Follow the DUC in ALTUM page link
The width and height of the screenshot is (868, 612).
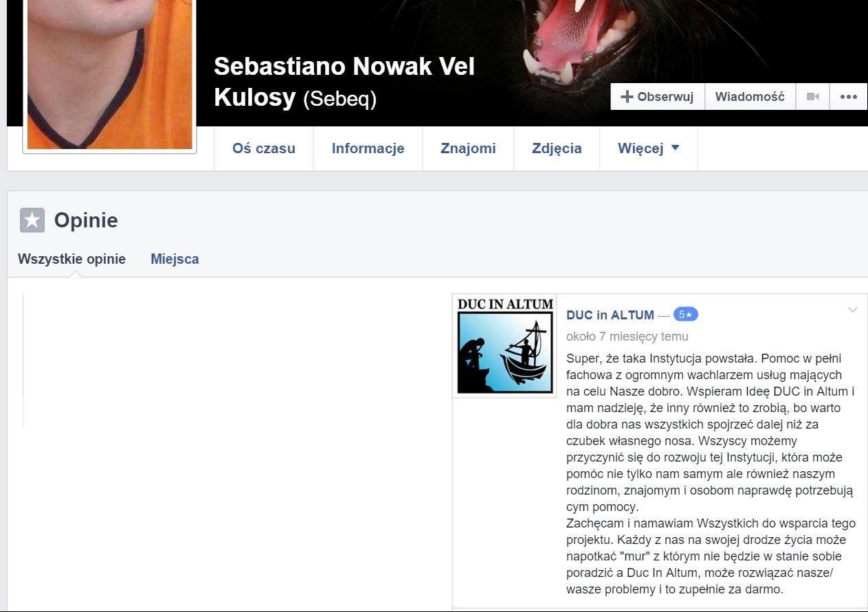click(x=610, y=315)
